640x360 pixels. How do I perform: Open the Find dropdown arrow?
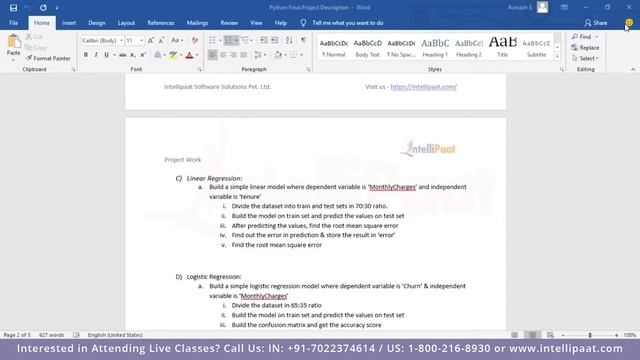pos(597,37)
